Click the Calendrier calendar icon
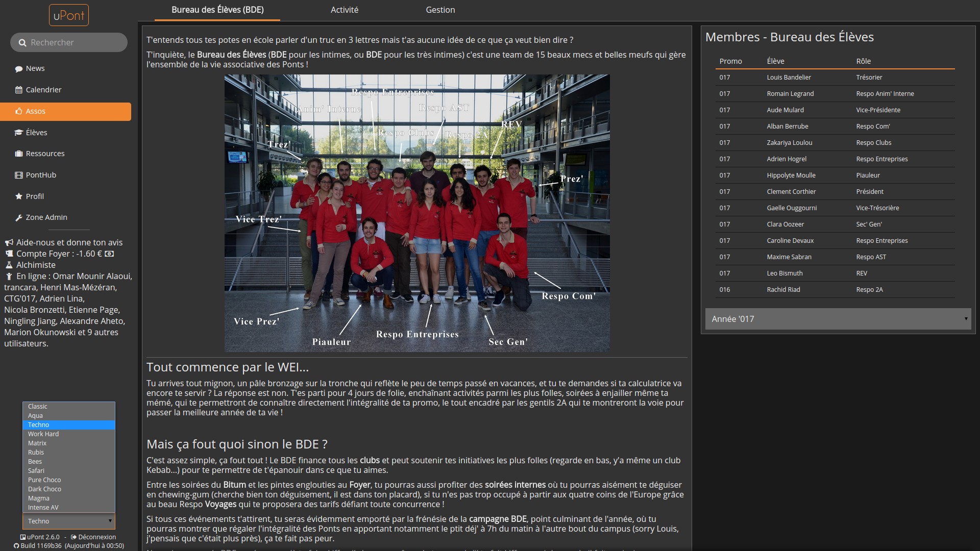 19,90
